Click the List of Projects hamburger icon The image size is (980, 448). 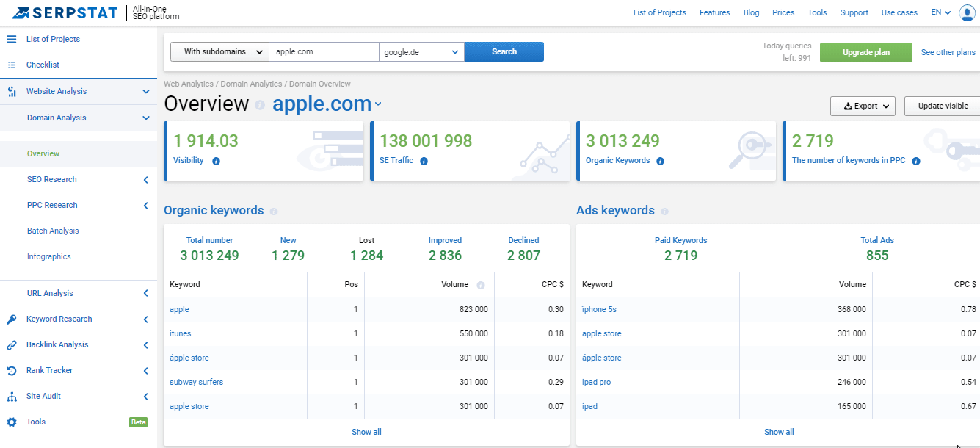[x=12, y=39]
